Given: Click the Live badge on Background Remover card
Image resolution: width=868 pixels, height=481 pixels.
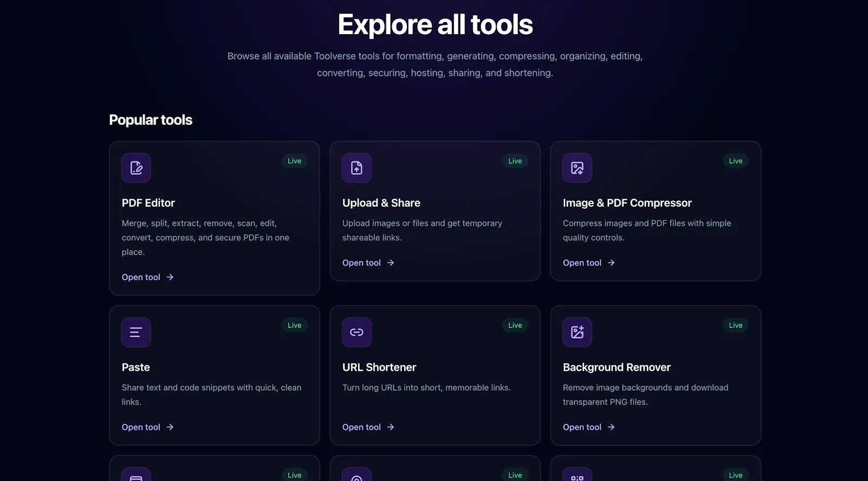Looking at the screenshot, I should point(736,325).
